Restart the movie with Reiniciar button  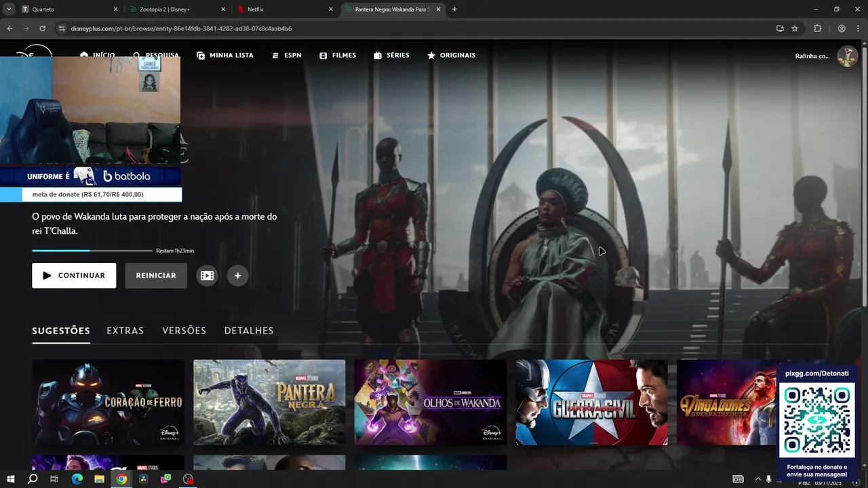156,276
